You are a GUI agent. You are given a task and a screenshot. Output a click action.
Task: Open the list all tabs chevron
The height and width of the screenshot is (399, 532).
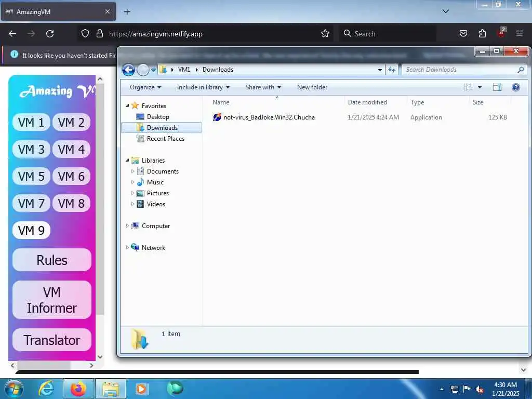(x=445, y=11)
